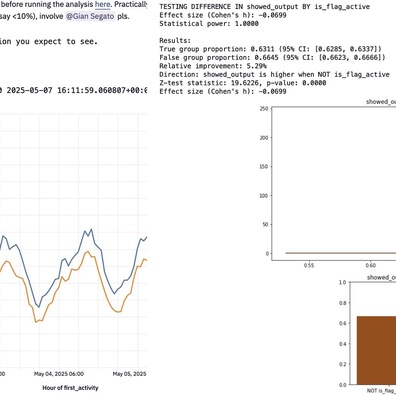Click the 250 tick on distribution plot
The width and height of the screenshot is (396, 396).
(264, 109)
